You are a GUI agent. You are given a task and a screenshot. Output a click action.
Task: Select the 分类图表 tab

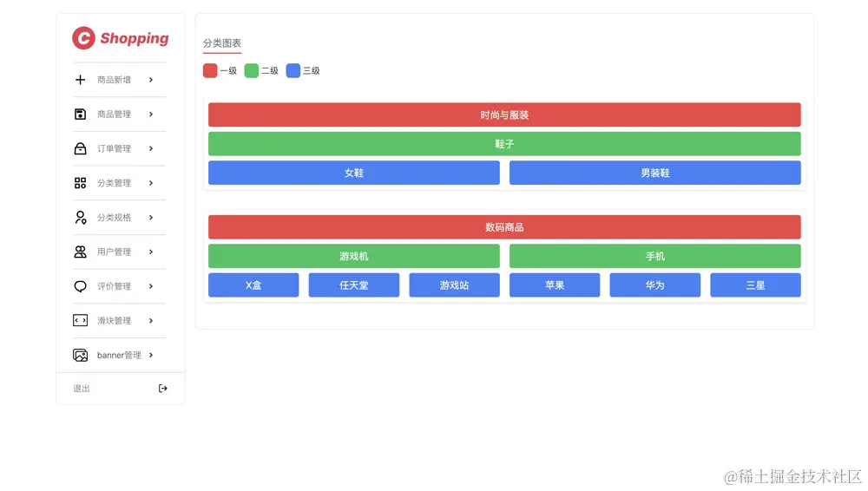(x=222, y=43)
